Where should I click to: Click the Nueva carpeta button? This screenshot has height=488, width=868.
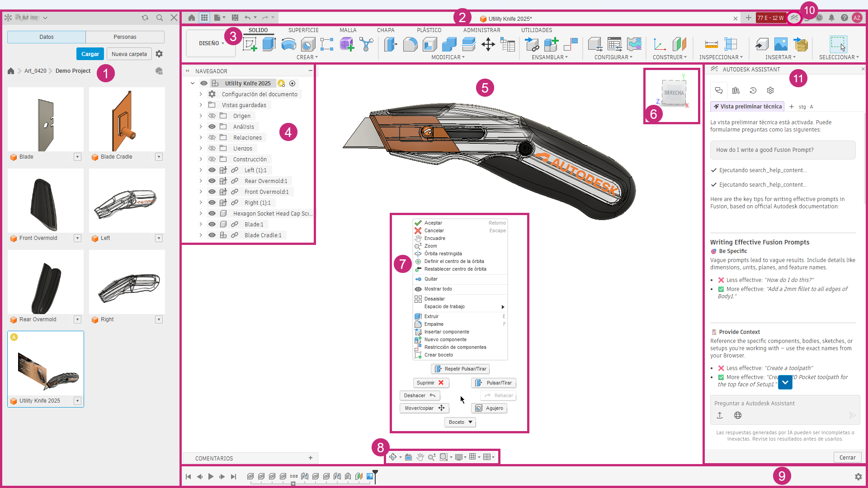click(x=129, y=54)
